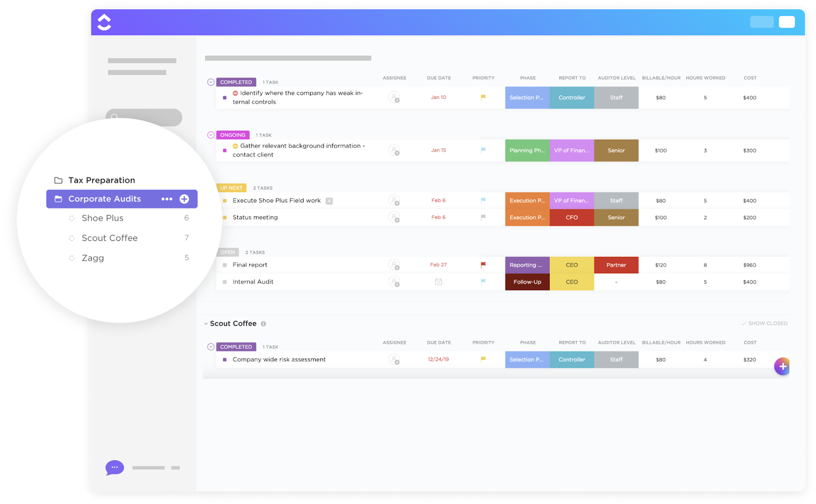
Task: Open the Final report task
Action: point(250,265)
